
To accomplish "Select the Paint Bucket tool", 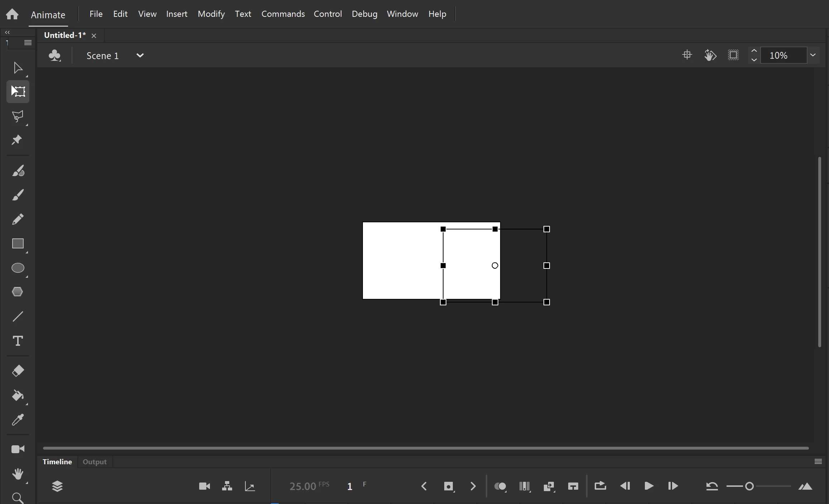I will pyautogui.click(x=18, y=395).
